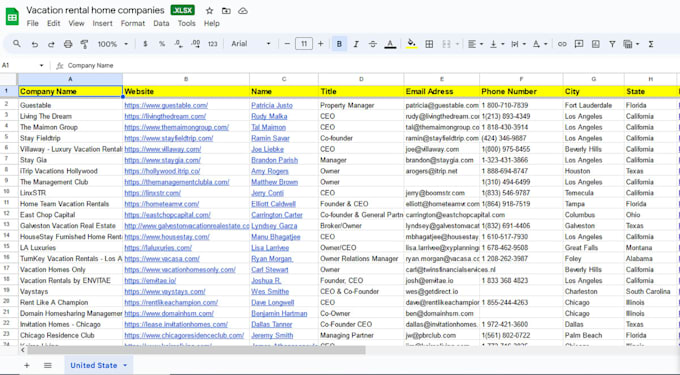Open the zoom 100% dropdown

112,44
